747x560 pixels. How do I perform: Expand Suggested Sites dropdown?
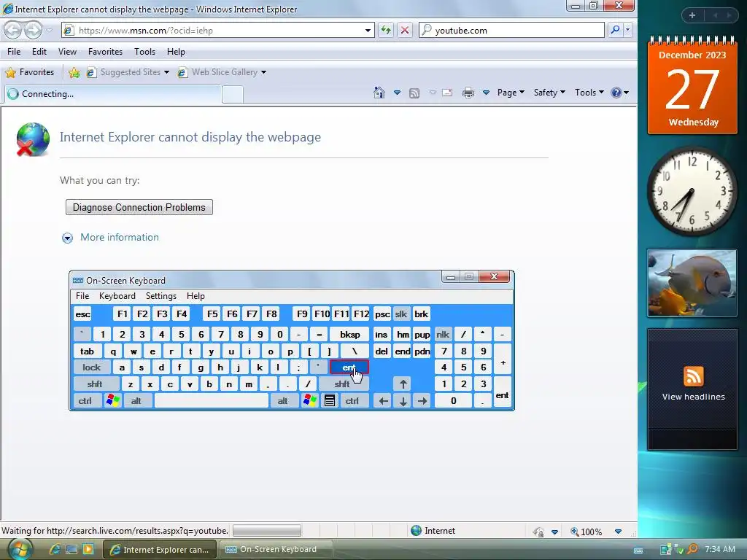coord(166,72)
